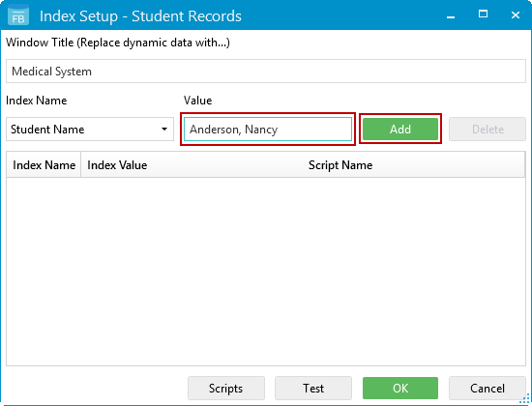Viewport: 532px width, 406px height.
Task: Run the Test button
Action: click(313, 388)
